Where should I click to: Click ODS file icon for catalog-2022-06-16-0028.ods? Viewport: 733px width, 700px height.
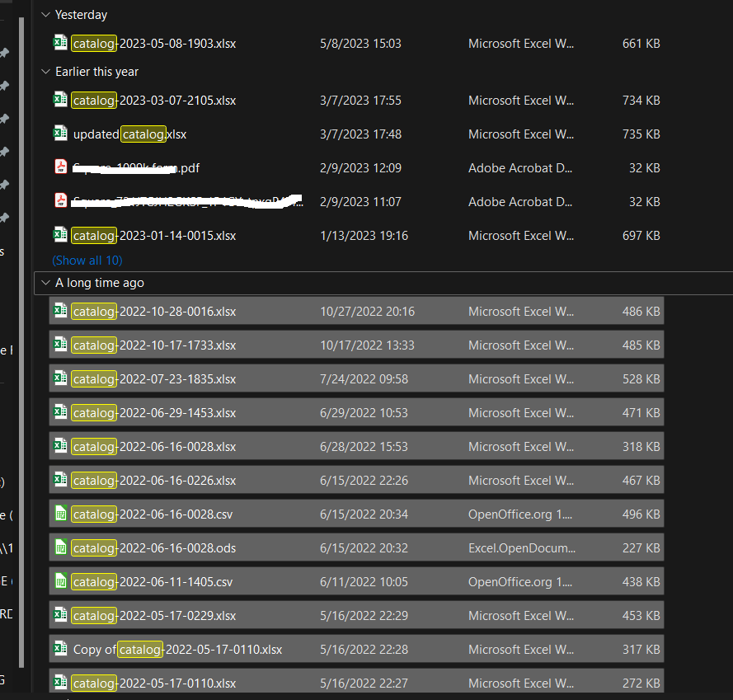pos(60,547)
